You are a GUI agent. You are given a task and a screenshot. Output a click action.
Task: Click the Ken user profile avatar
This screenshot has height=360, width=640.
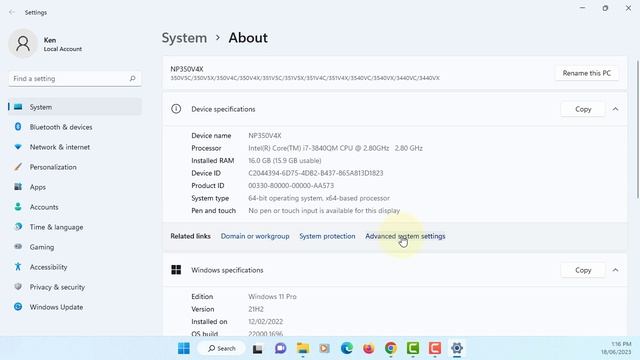pyautogui.click(x=23, y=44)
